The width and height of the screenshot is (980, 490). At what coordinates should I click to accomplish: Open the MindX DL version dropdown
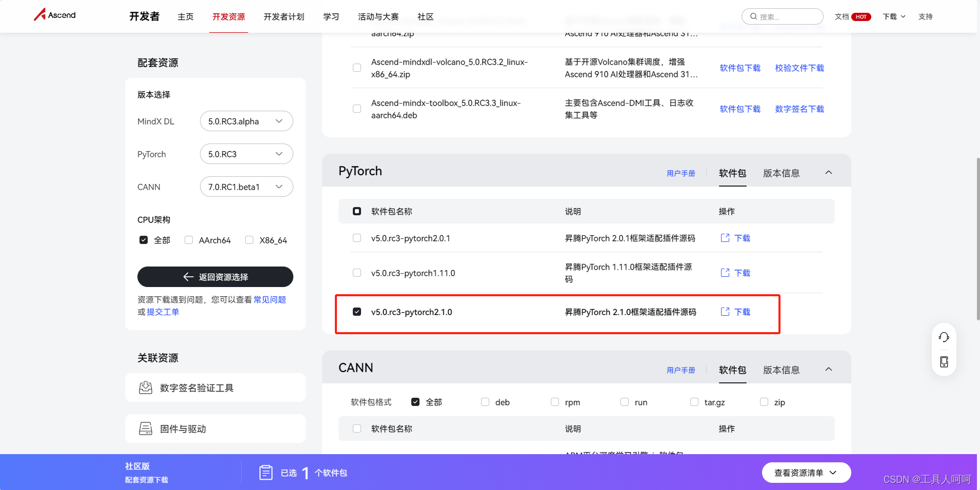(246, 121)
